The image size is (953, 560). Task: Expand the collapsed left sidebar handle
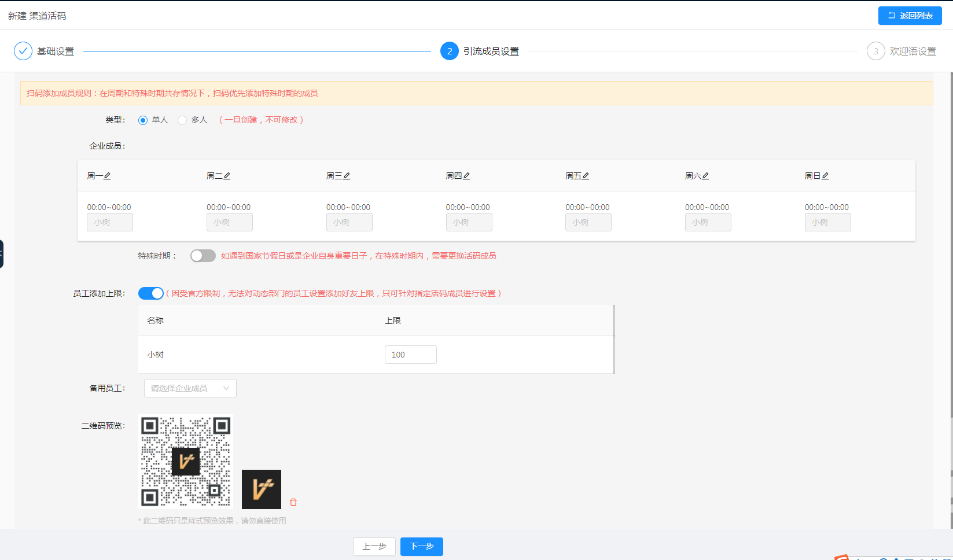(2, 253)
